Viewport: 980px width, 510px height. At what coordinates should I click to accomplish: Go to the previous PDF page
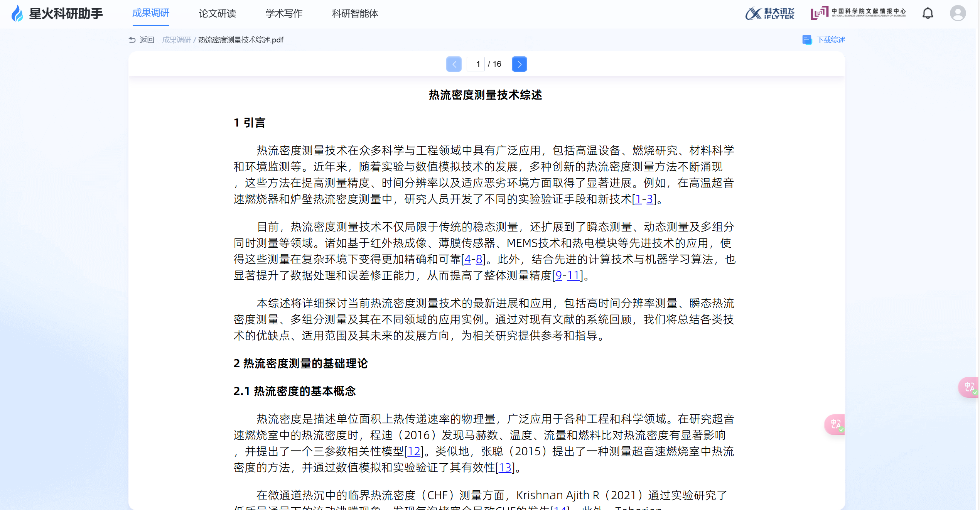454,64
